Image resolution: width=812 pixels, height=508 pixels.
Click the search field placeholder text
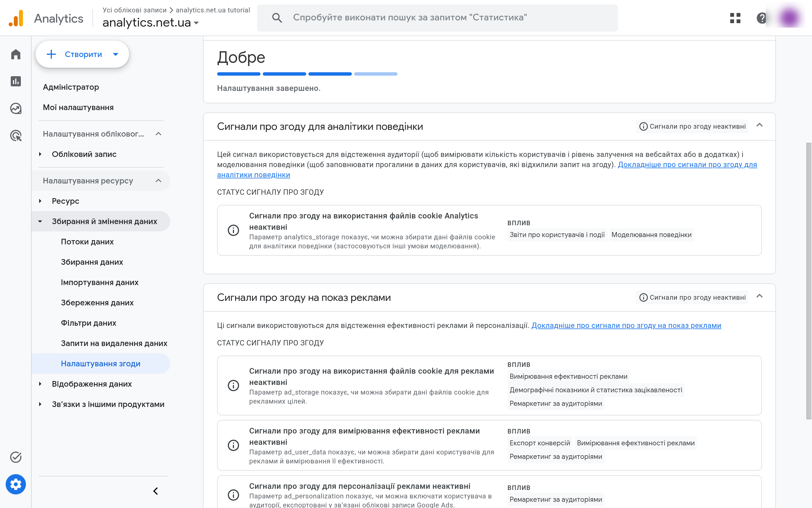410,17
